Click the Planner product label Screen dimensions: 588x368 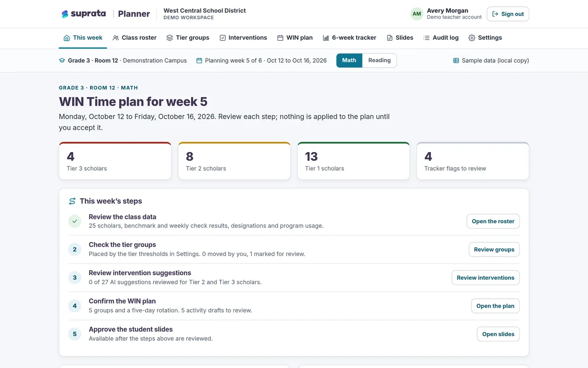coord(134,14)
